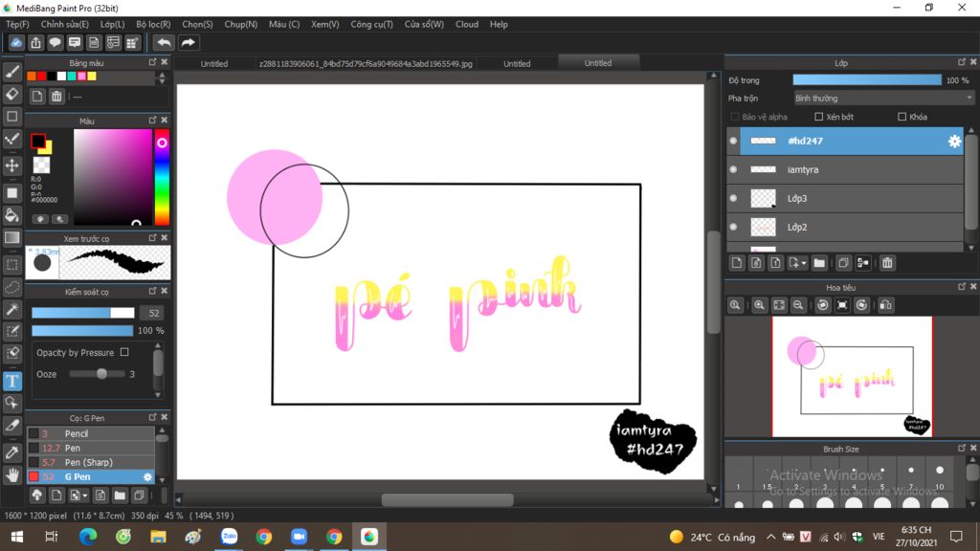Select the Pencil brush

[91, 433]
